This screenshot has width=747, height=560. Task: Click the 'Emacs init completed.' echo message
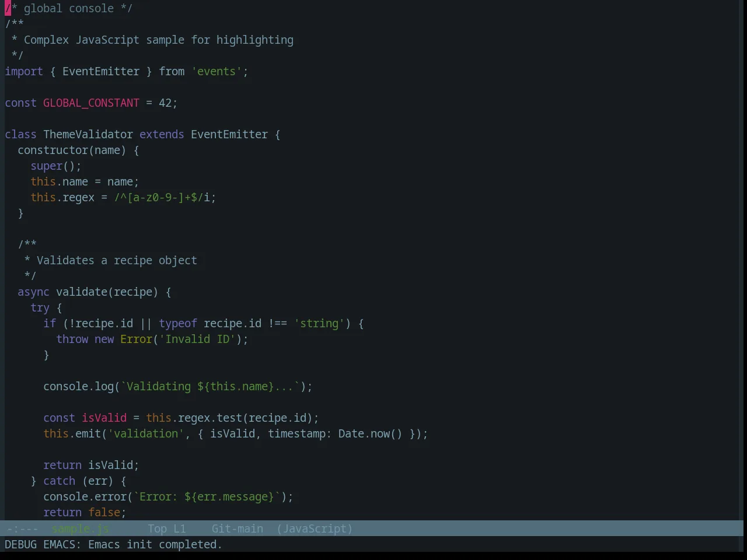(x=155, y=544)
